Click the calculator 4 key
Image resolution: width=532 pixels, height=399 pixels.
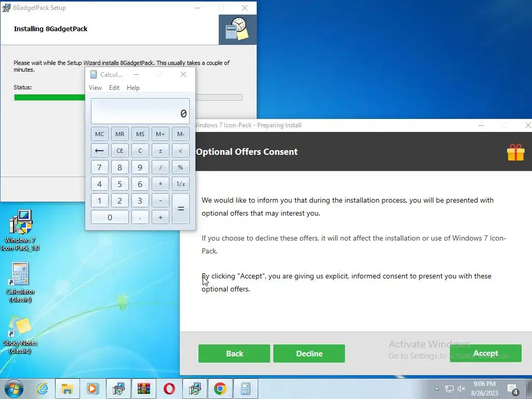point(99,184)
